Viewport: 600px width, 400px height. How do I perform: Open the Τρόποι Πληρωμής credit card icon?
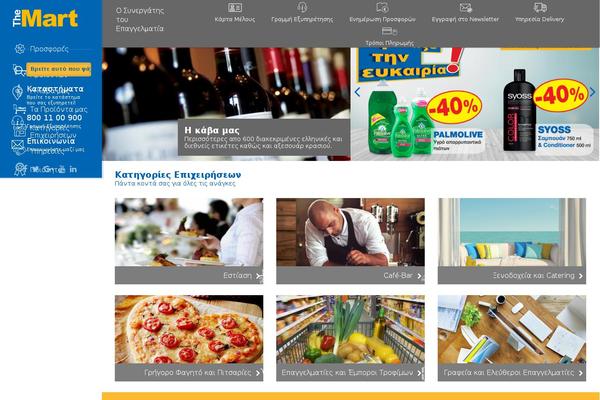[x=389, y=31]
